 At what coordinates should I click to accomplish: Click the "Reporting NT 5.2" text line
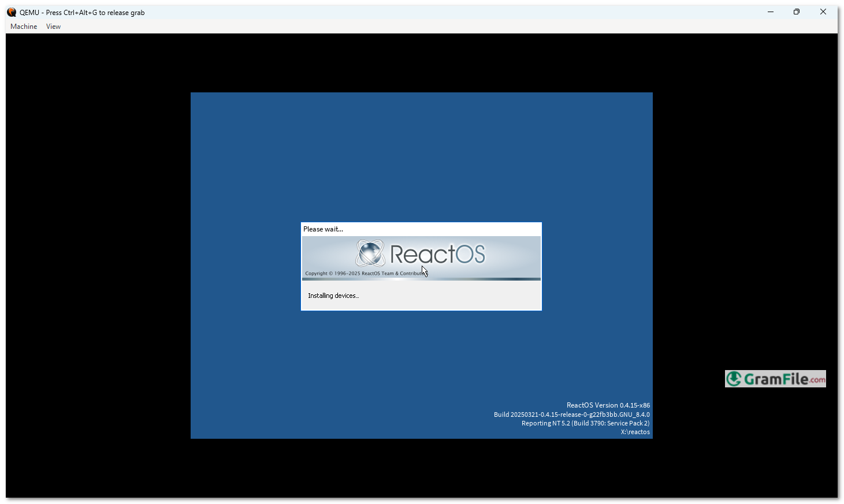coord(586,423)
